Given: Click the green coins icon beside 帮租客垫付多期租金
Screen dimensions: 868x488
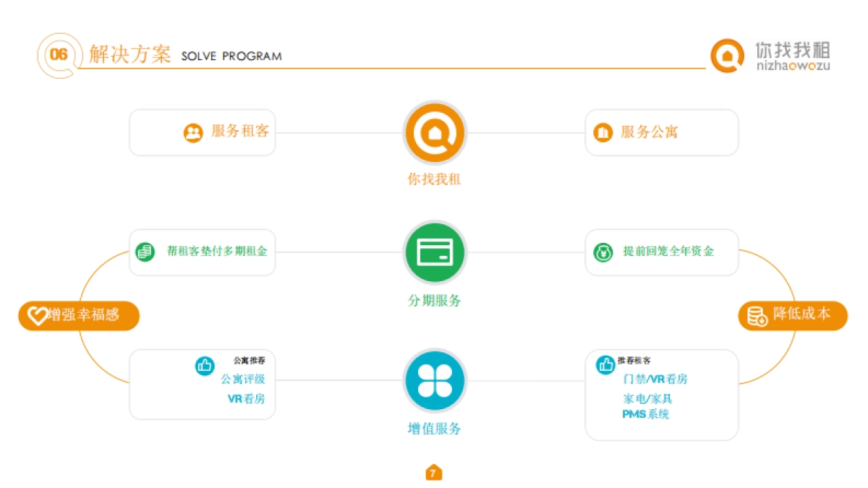Looking at the screenshot, I should (145, 252).
